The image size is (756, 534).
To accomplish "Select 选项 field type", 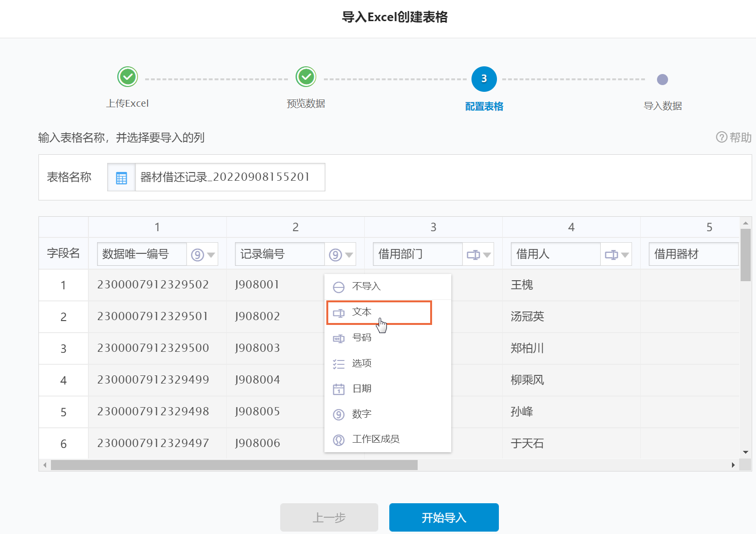I will pyautogui.click(x=388, y=363).
